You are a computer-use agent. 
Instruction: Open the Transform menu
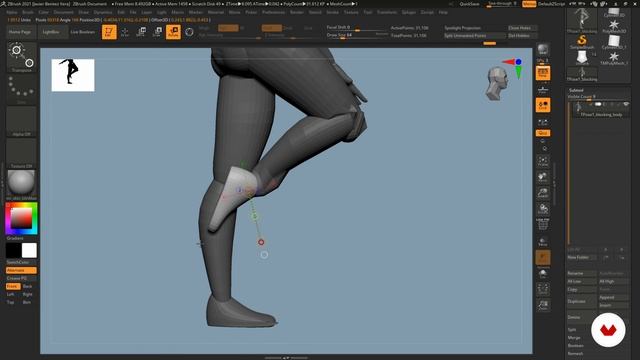387,12
